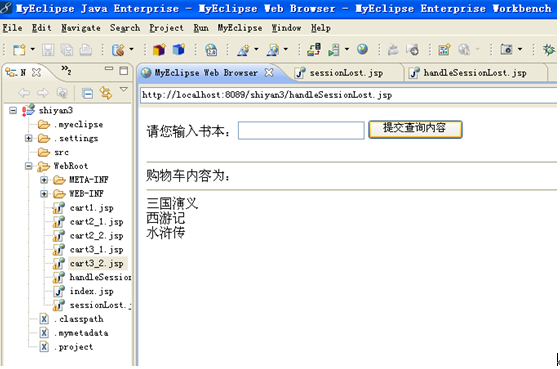Open the File menu

(x=12, y=28)
